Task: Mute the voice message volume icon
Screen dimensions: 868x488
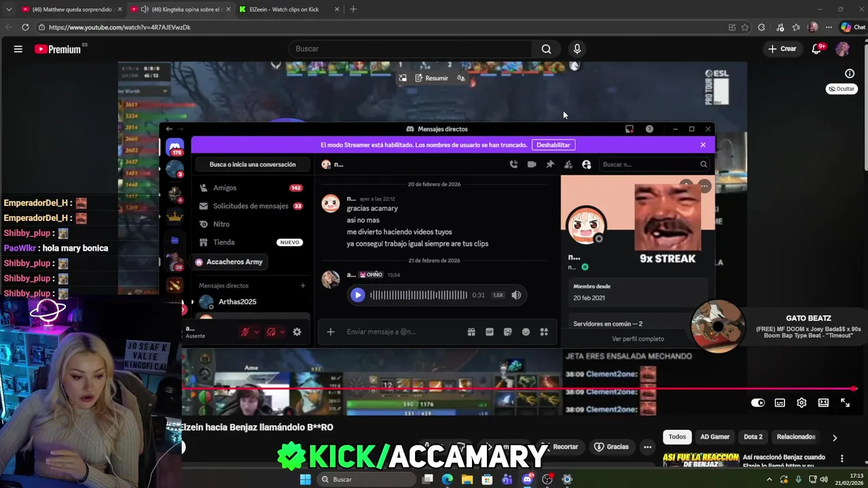Action: 516,295
